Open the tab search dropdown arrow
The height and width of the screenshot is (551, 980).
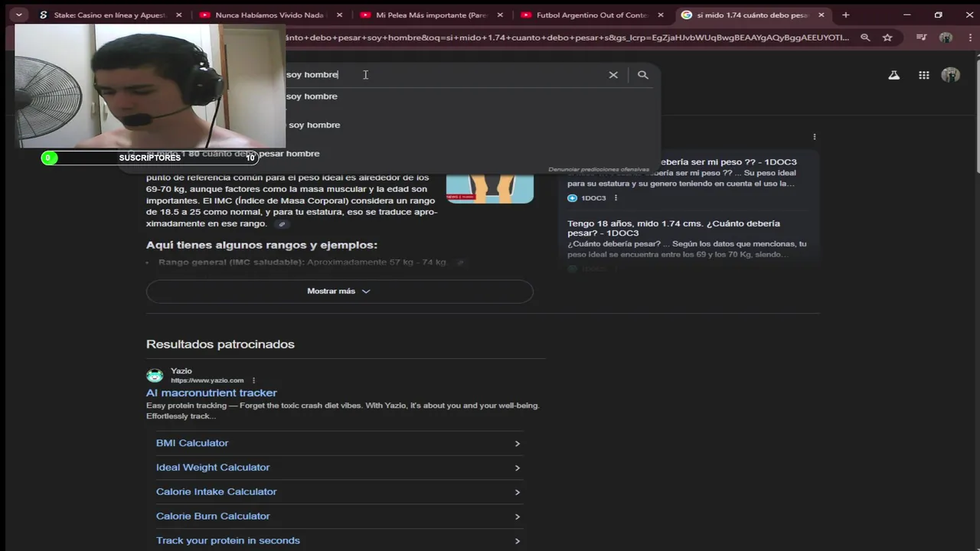(18, 15)
